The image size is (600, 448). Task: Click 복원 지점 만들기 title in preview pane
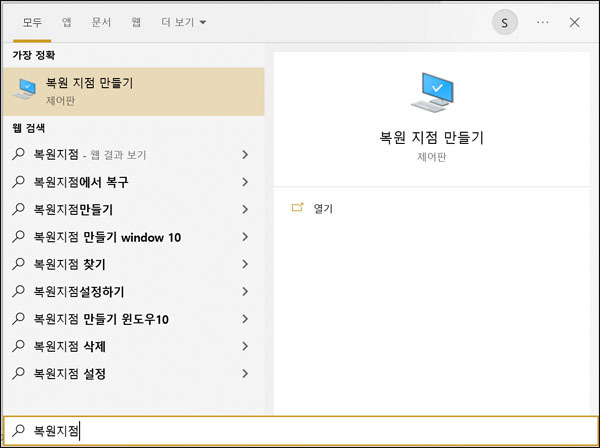tap(432, 137)
